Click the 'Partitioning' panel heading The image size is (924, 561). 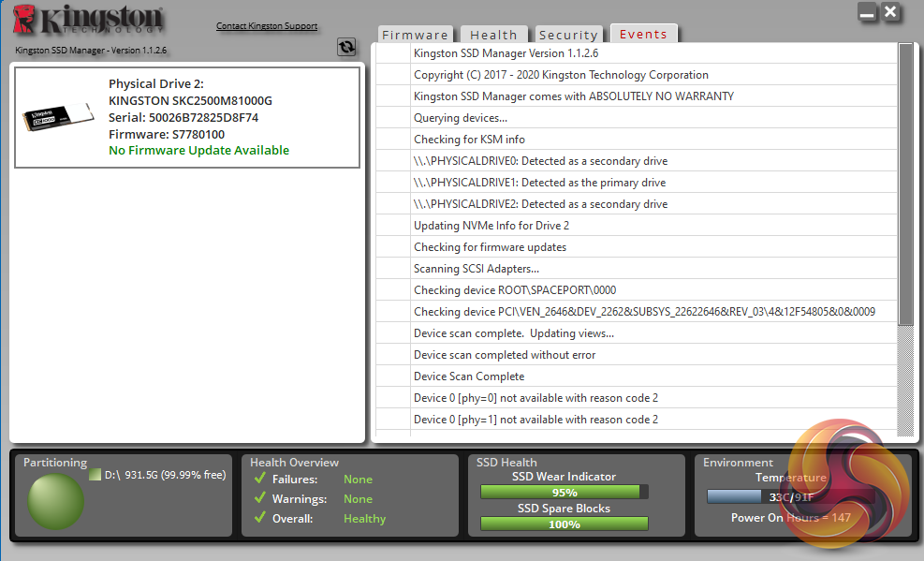click(x=55, y=463)
